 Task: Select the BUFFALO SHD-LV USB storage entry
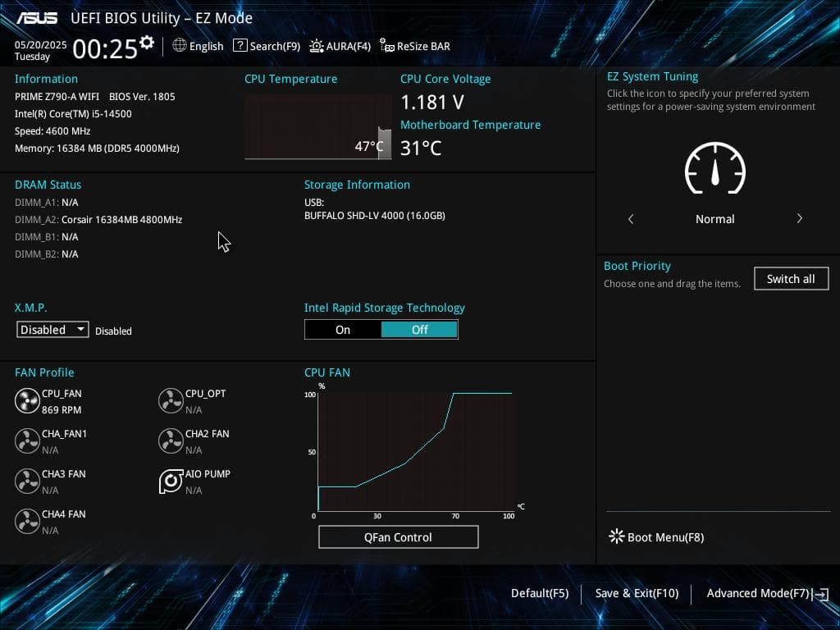click(x=374, y=215)
